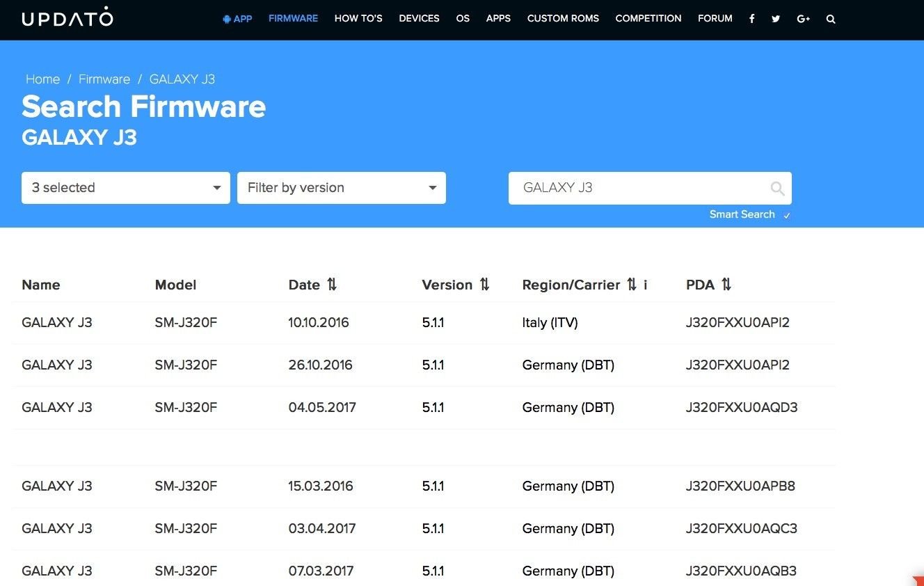Screen dimensions: 924x586
Task: Click the Smart Search label
Action: click(742, 214)
